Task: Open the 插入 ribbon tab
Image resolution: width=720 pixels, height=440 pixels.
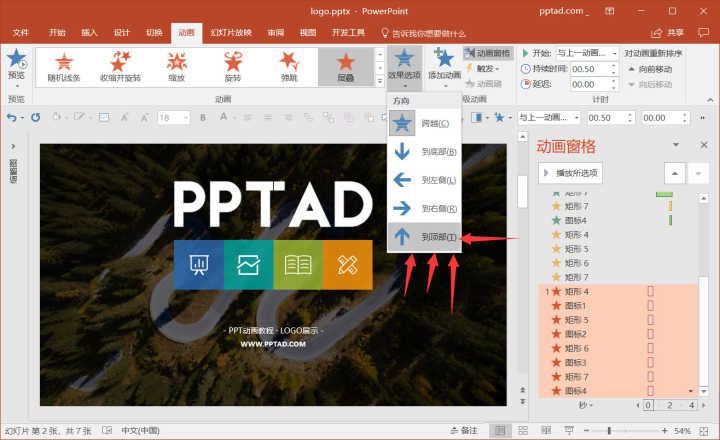Action: pos(89,33)
